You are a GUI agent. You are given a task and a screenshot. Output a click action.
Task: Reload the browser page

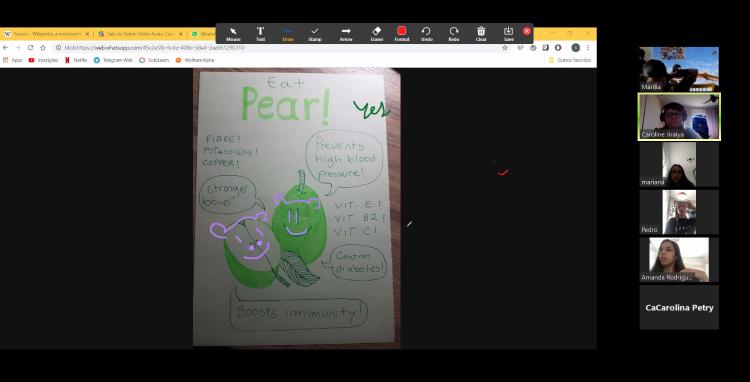click(x=30, y=48)
